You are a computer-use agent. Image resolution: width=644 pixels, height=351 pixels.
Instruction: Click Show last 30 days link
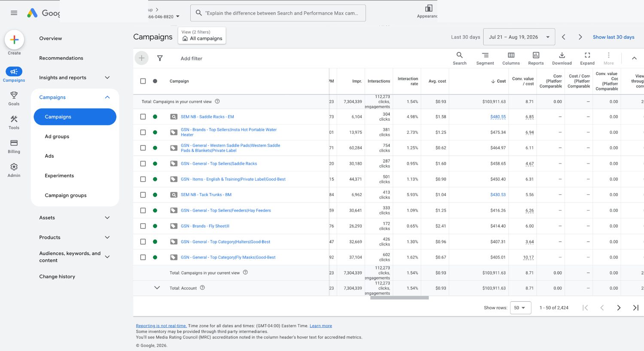click(x=614, y=37)
